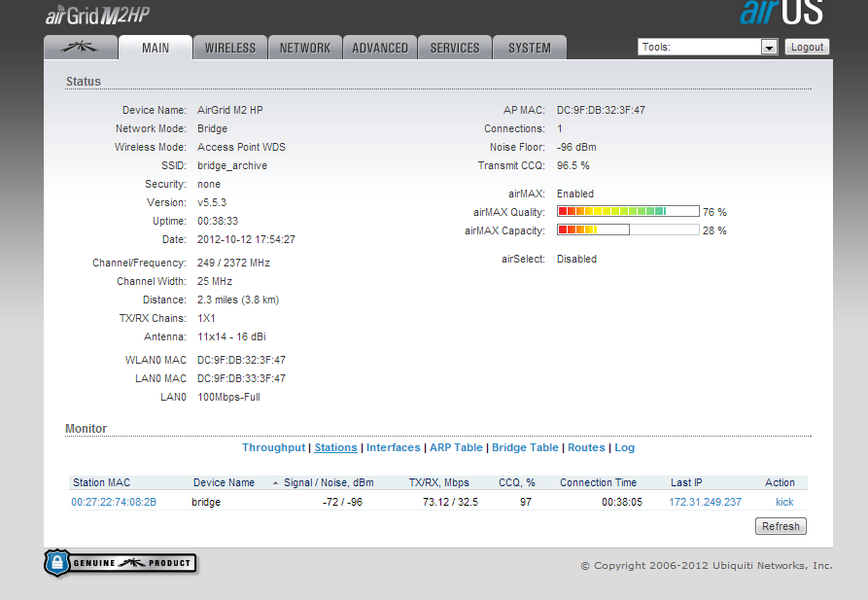This screenshot has height=600, width=868.
Task: Select version text v5.5.3
Action: tap(212, 203)
